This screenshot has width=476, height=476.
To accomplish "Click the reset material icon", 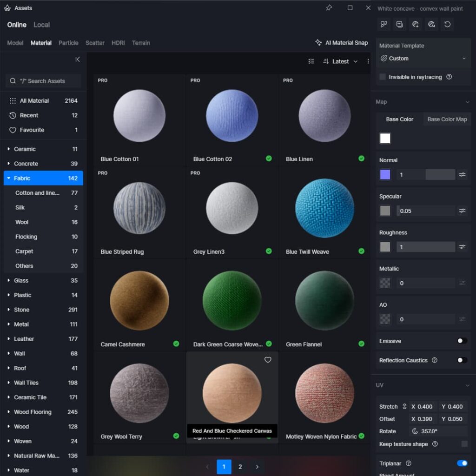I will pyautogui.click(x=447, y=24).
